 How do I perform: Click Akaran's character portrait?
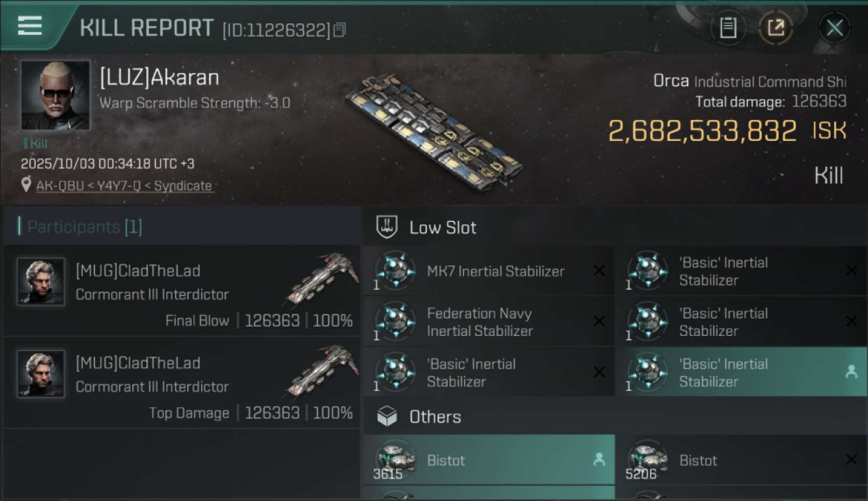click(55, 95)
